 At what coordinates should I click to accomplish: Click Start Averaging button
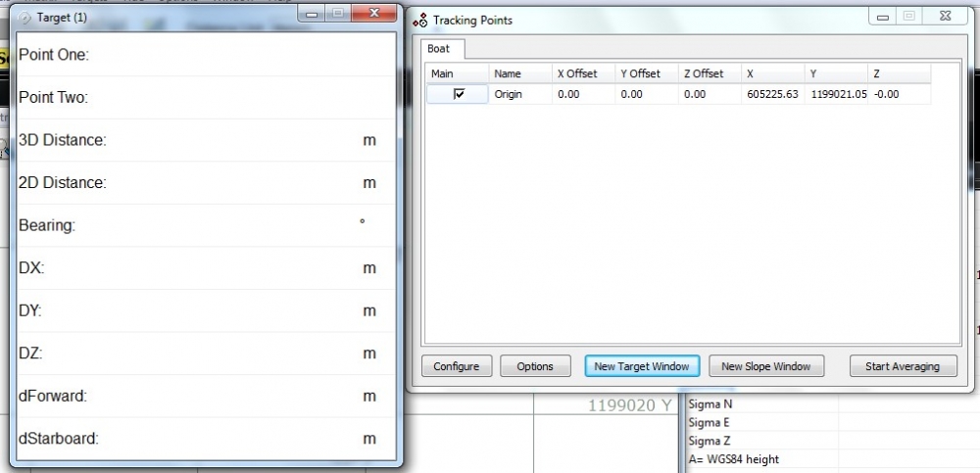(x=903, y=366)
